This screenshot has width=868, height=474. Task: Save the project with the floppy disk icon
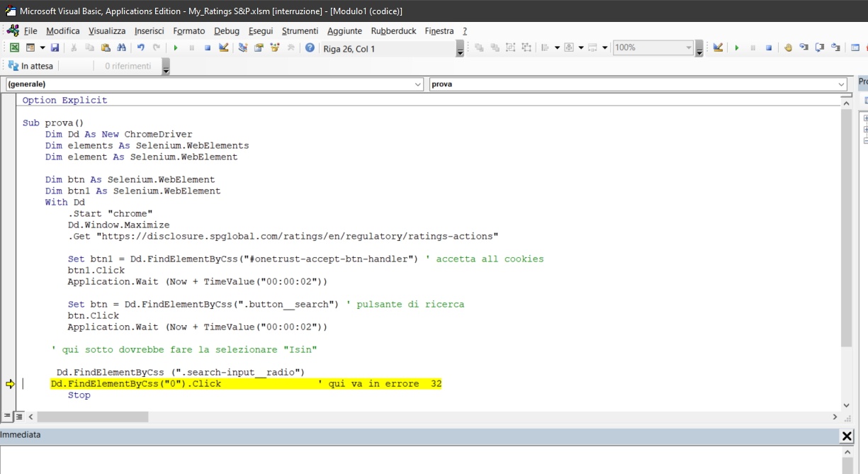(55, 47)
